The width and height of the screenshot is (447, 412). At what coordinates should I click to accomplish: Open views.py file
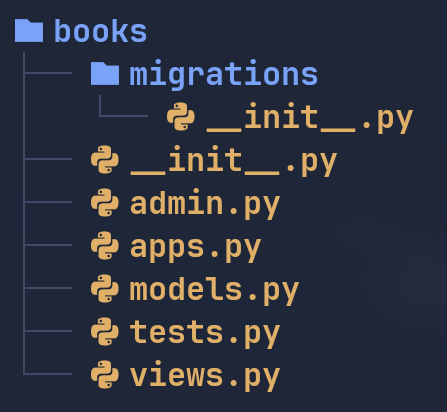pyautogui.click(x=205, y=376)
